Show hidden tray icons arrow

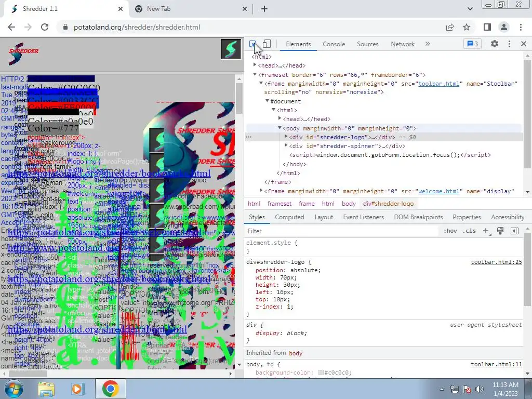tap(442, 389)
